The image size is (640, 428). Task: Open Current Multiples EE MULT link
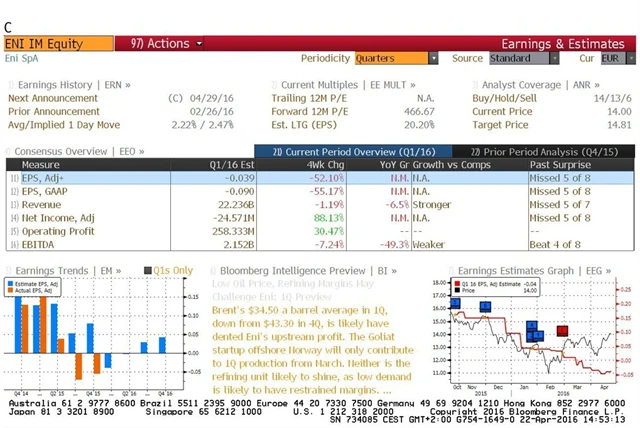(x=340, y=85)
